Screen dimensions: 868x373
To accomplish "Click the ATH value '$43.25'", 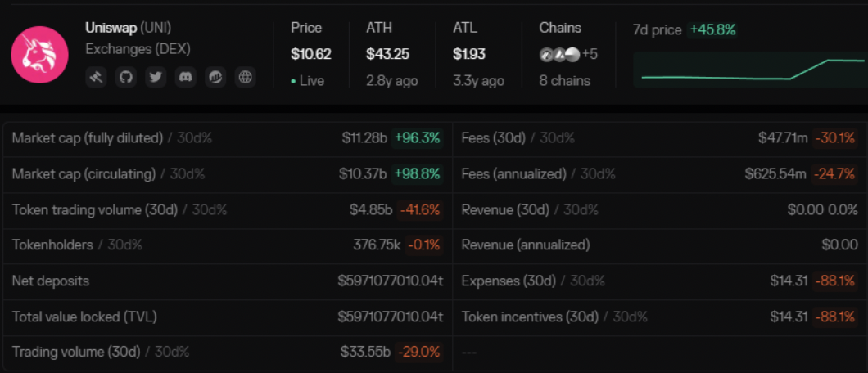I will pyautogui.click(x=387, y=54).
